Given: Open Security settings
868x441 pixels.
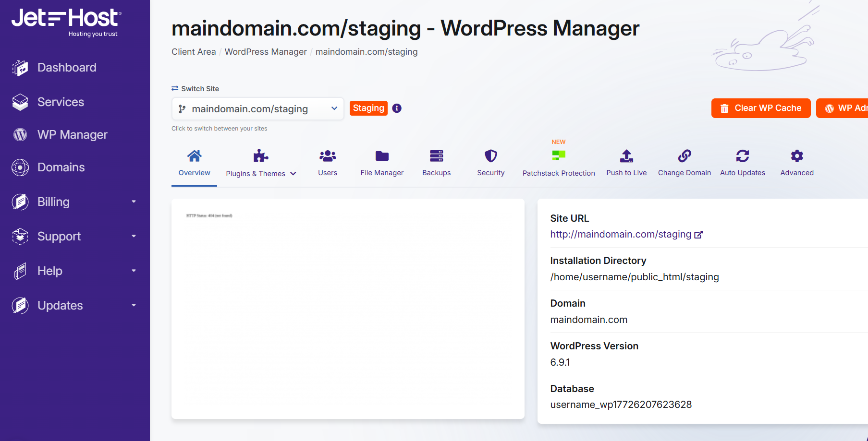Looking at the screenshot, I should click(x=490, y=163).
